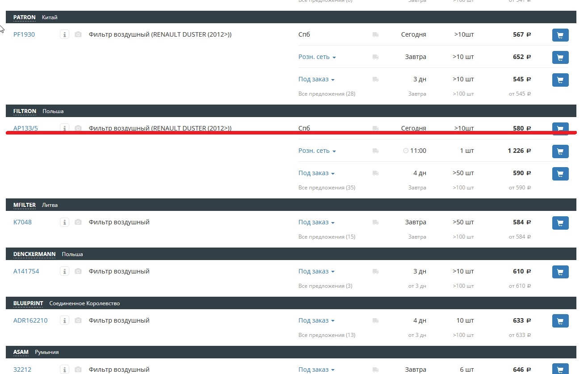Add ASAM 32212 at 646 ₽ to cart
588x374 pixels.
pyautogui.click(x=560, y=369)
